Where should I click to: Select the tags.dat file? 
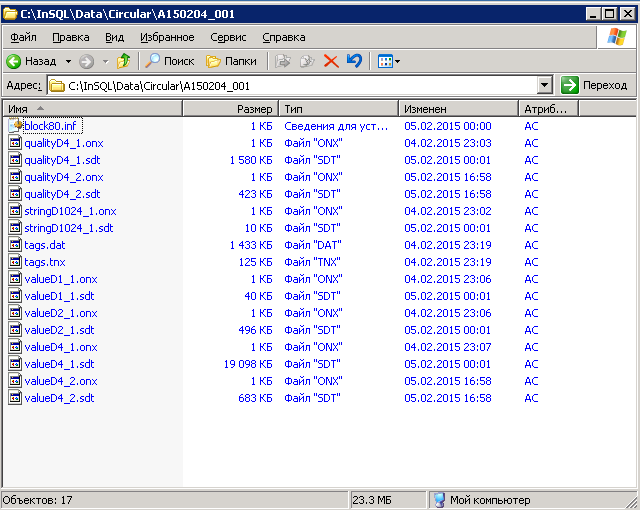click(44, 245)
